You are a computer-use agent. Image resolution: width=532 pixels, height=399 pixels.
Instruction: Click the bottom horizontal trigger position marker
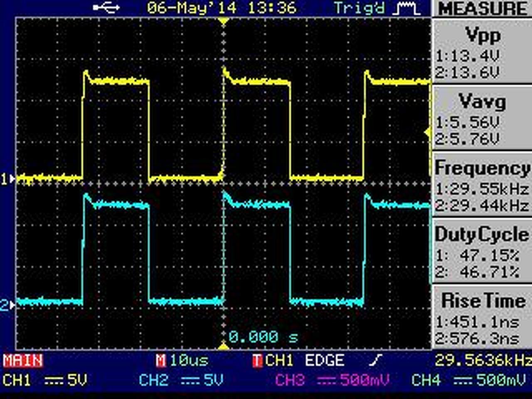click(224, 346)
